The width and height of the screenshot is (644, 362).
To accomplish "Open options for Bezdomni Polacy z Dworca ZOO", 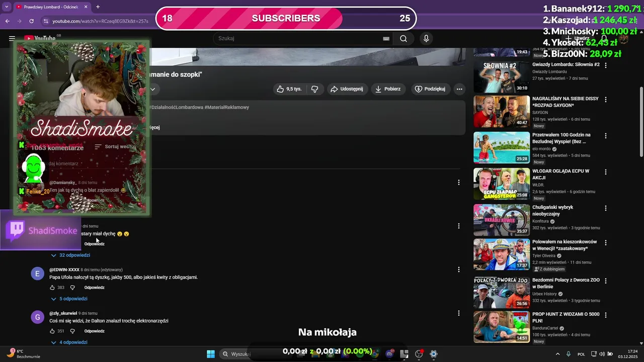I will 605,281.
